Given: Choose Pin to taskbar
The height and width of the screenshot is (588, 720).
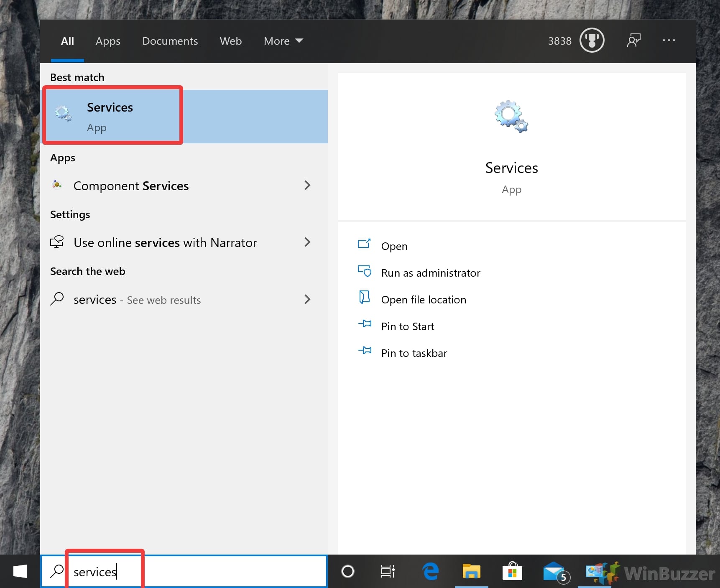Looking at the screenshot, I should [x=414, y=353].
